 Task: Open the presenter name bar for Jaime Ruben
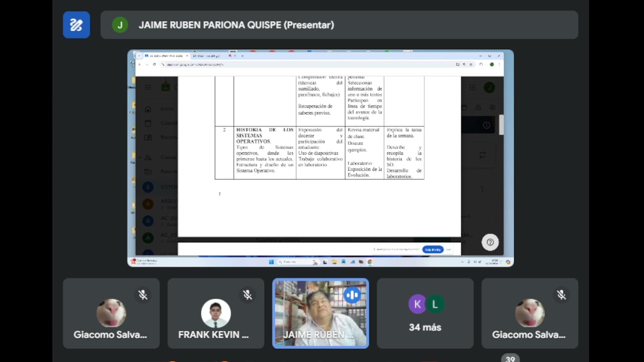click(339, 25)
